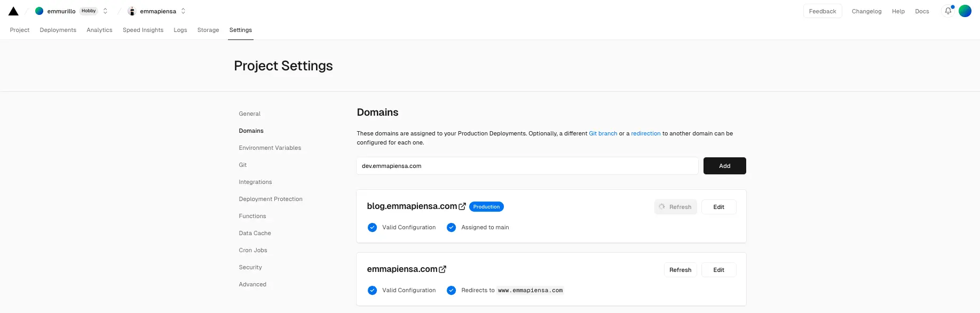Refresh the emmapiensa.com domain

[680, 270]
